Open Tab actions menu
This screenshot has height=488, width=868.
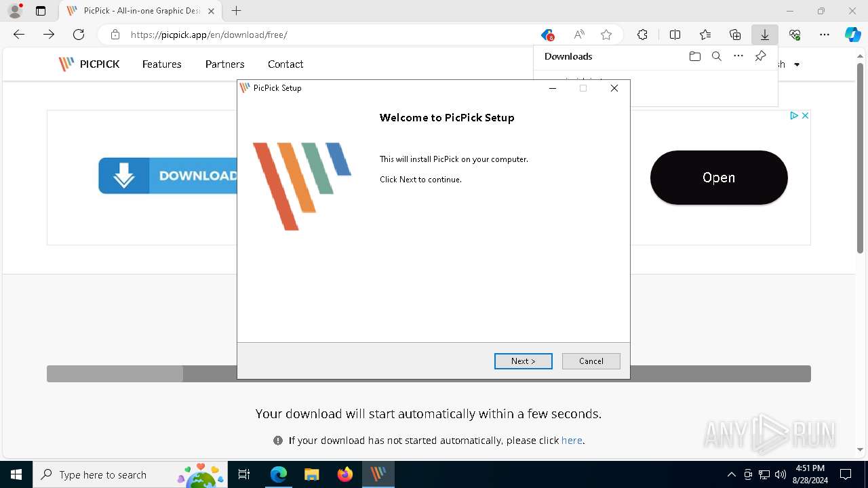41,11
